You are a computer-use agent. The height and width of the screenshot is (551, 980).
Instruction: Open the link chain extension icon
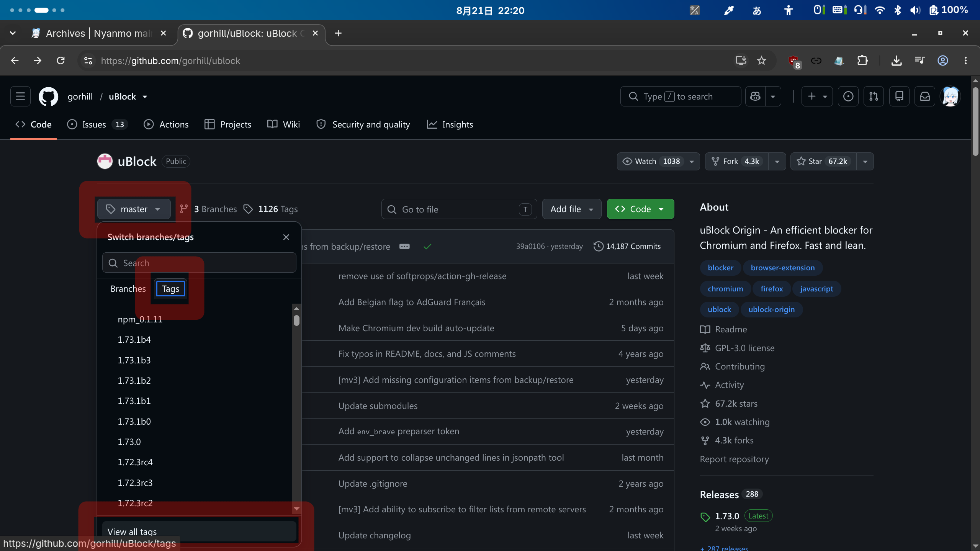tap(816, 60)
